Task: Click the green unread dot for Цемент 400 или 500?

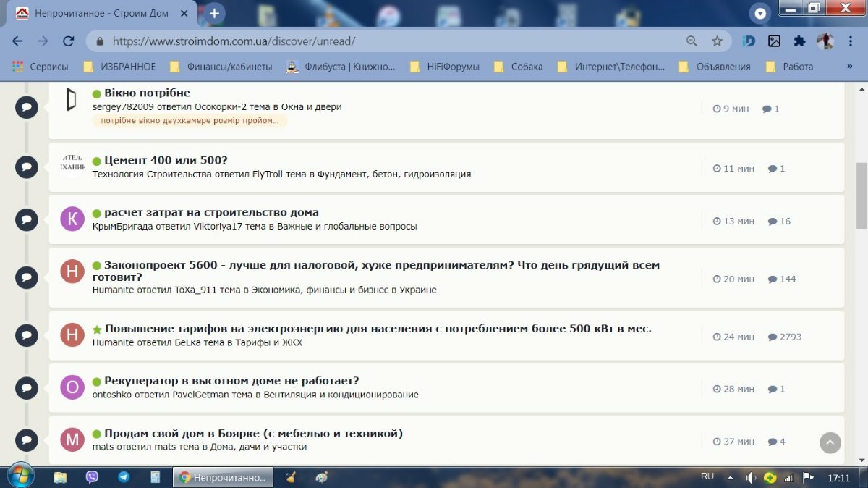Action: (96, 161)
